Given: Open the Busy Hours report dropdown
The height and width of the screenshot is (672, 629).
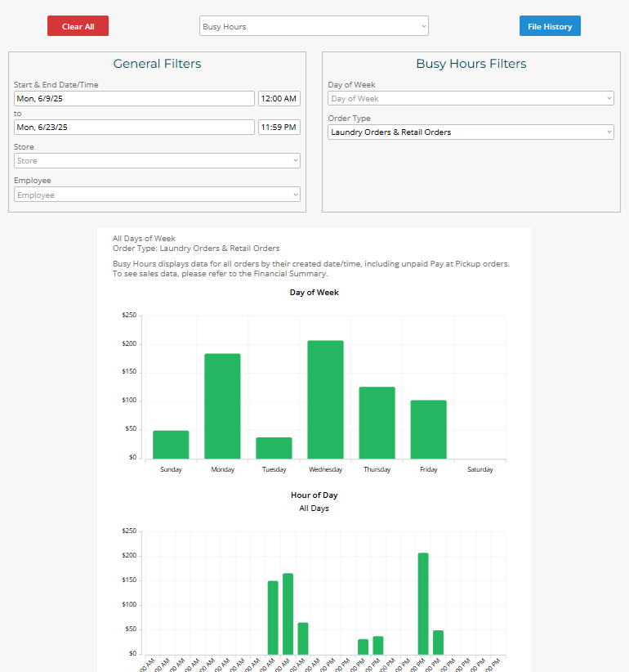Looking at the screenshot, I should [x=314, y=25].
